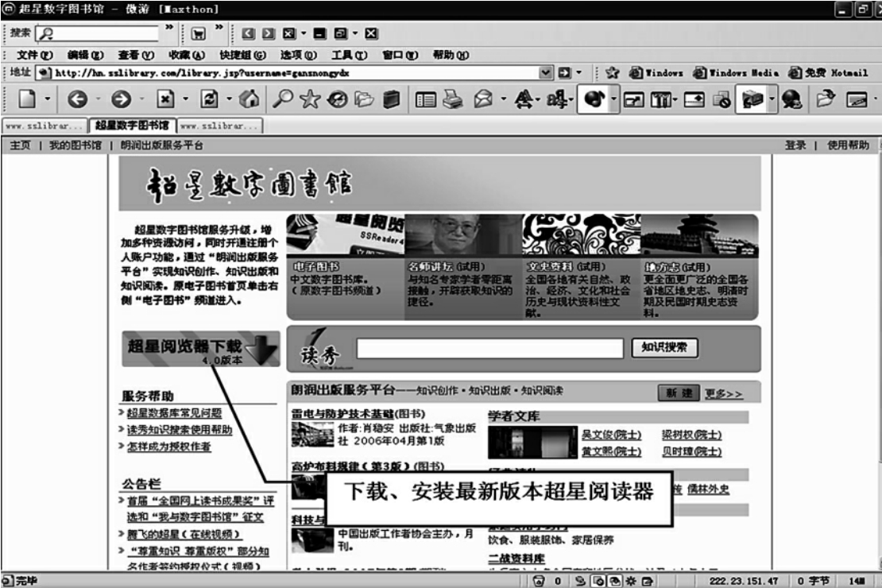Click the 登录 link at top right

[795, 145]
